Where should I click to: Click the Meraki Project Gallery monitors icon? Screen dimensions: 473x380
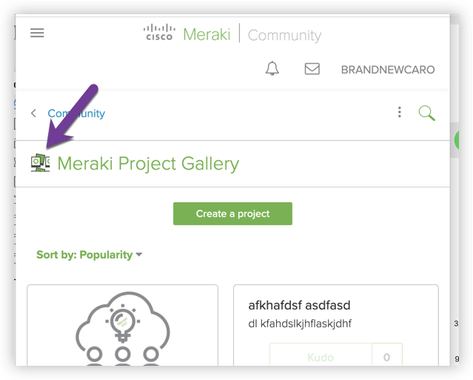[x=40, y=163]
